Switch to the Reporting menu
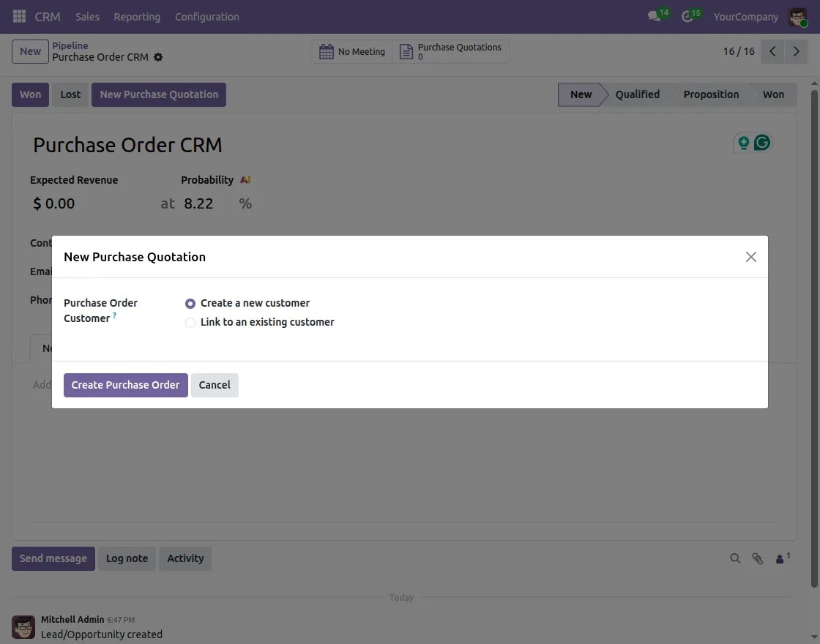820x644 pixels. (137, 16)
